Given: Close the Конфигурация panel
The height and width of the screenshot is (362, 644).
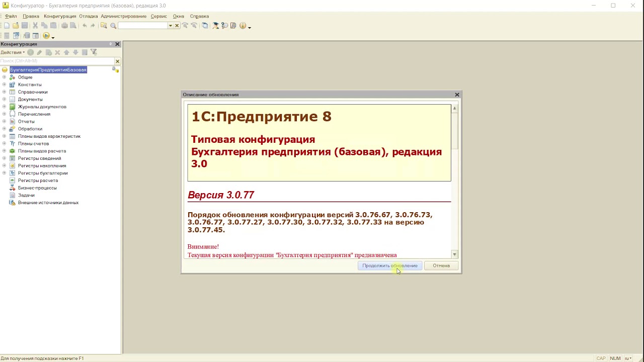Looking at the screenshot, I should (x=117, y=44).
